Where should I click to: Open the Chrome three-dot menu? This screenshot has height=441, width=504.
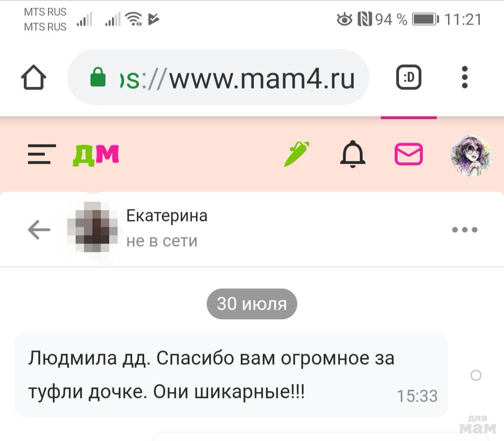coord(464,77)
